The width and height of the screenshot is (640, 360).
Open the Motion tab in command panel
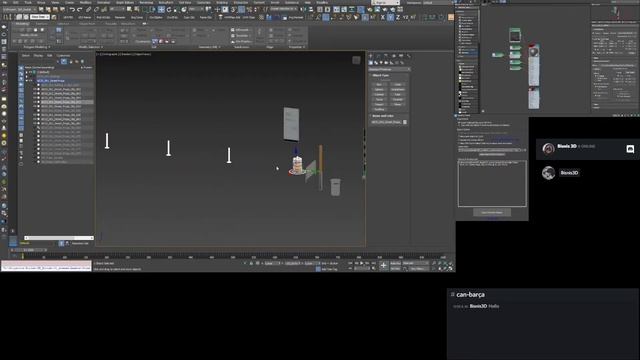[394, 56]
